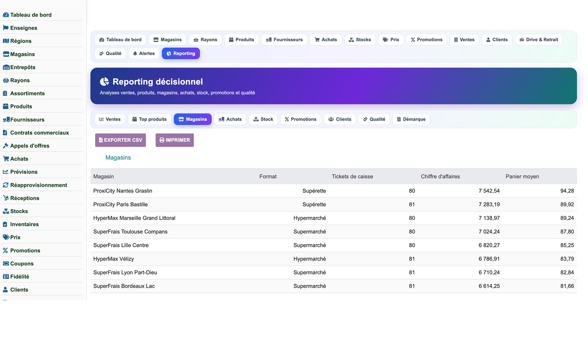
Task: Switch to the Top produits report tab
Action: click(x=149, y=119)
